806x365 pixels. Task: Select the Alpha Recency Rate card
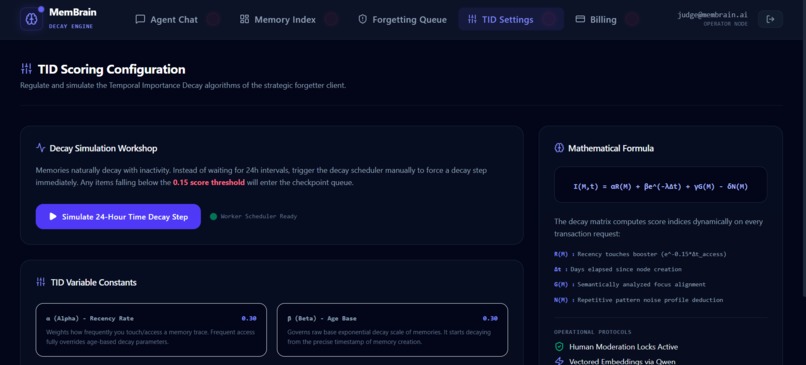tap(151, 330)
